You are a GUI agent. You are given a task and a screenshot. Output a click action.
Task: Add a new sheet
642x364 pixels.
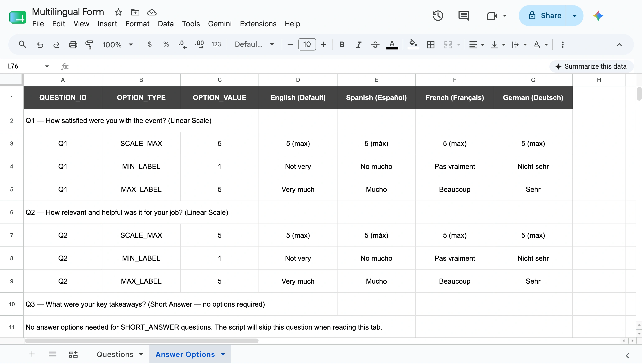32,354
